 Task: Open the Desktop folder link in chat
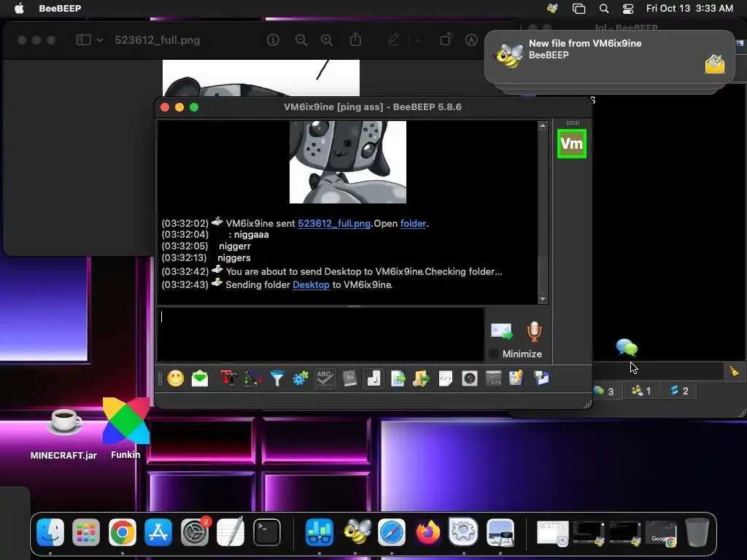311,285
